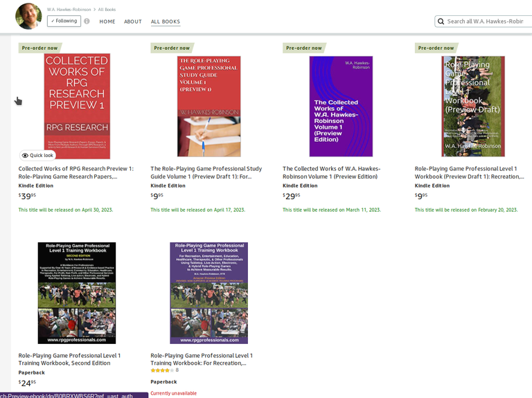532x398 pixels.
Task: Click Kindle Edition label under Study Guide
Action: pos(168,186)
